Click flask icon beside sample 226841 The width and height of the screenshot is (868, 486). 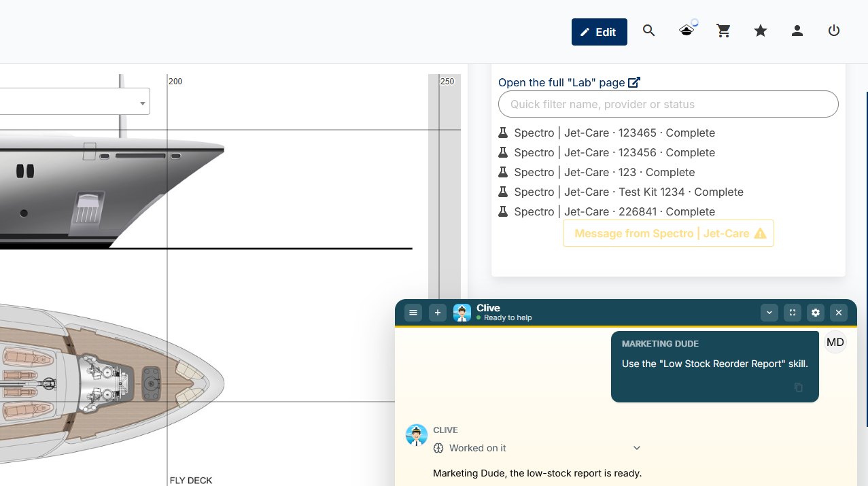503,211
